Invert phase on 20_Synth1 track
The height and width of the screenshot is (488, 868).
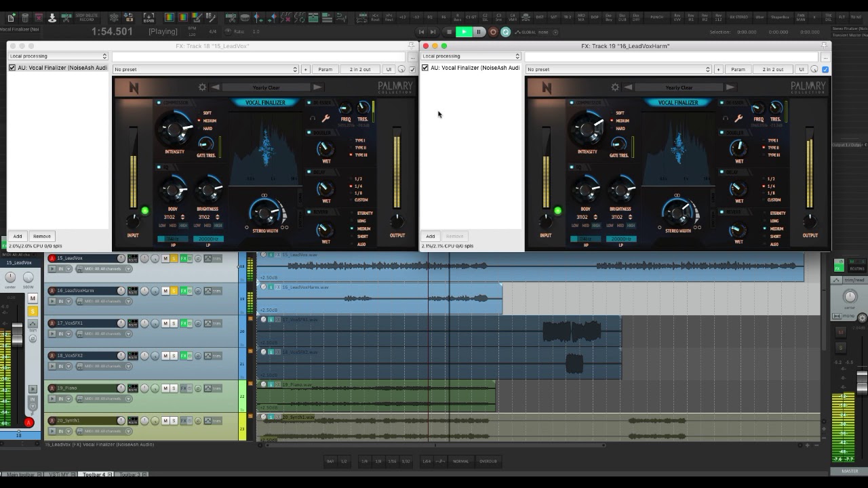pyautogui.click(x=198, y=421)
